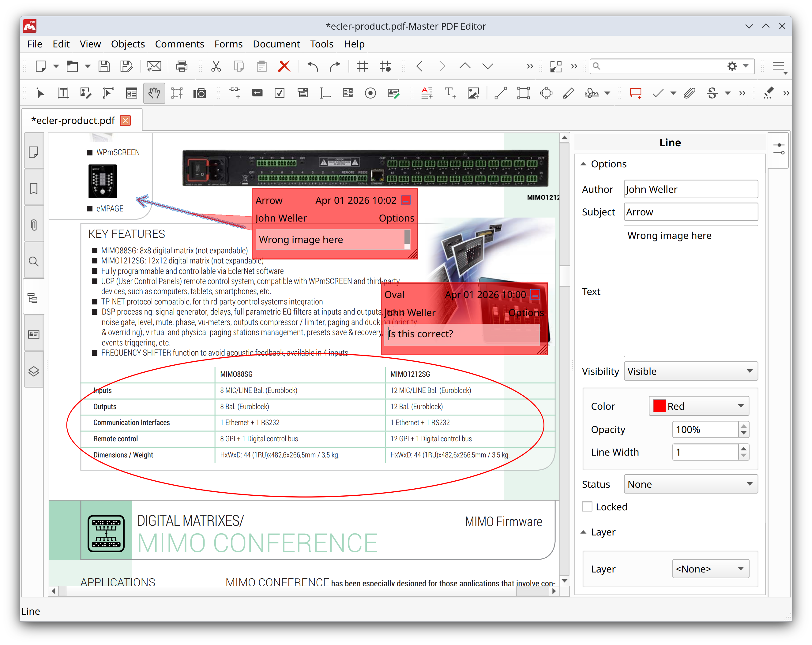
Task: Toggle the grid display icon
Action: [362, 66]
